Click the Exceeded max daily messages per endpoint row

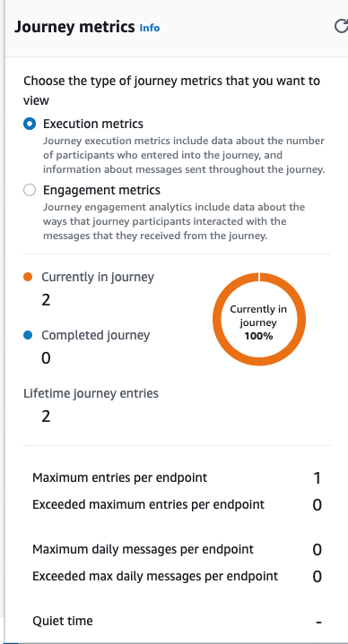177,576
